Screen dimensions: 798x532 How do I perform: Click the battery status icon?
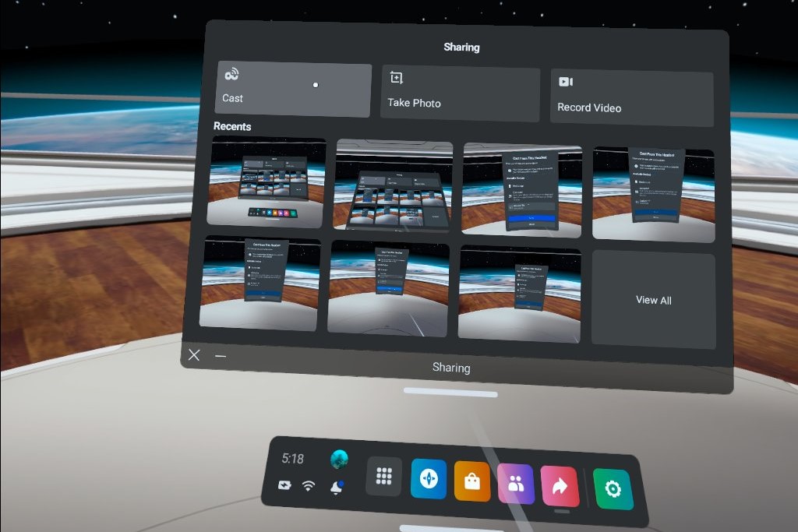pos(284,485)
